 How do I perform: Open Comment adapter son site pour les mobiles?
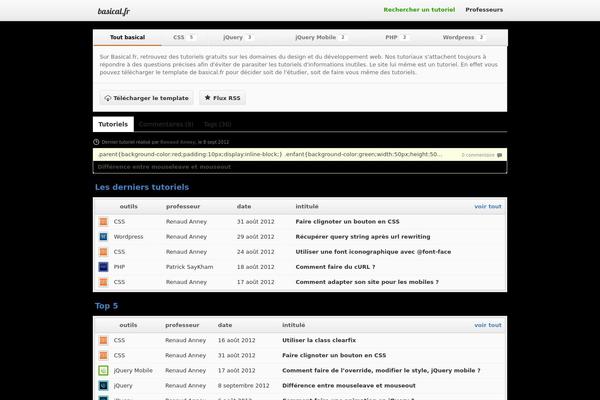click(x=367, y=282)
